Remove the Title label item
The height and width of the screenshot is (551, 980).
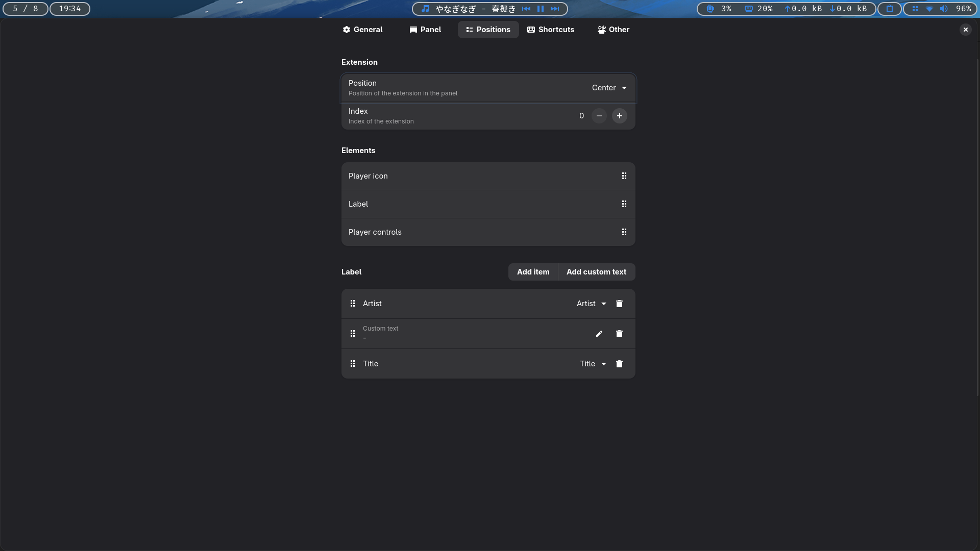click(x=619, y=364)
